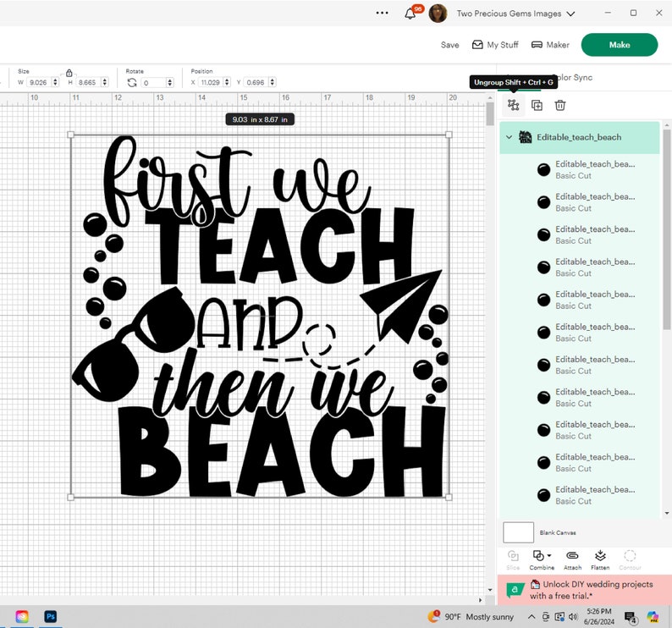Click the Attach tool
The width and height of the screenshot is (672, 628).
[x=572, y=559]
